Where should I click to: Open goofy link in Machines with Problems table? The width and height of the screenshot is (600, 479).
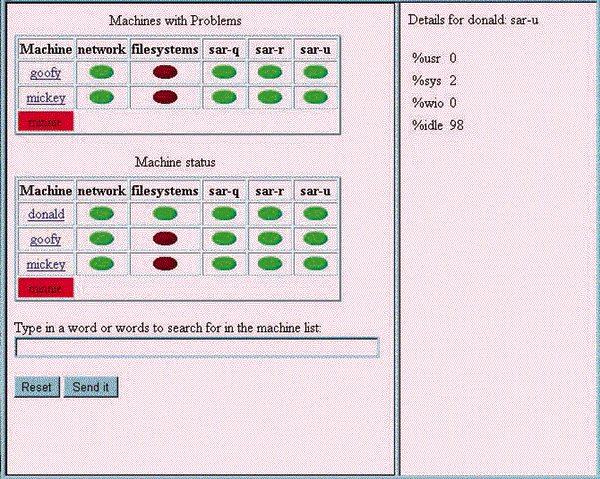(x=46, y=73)
